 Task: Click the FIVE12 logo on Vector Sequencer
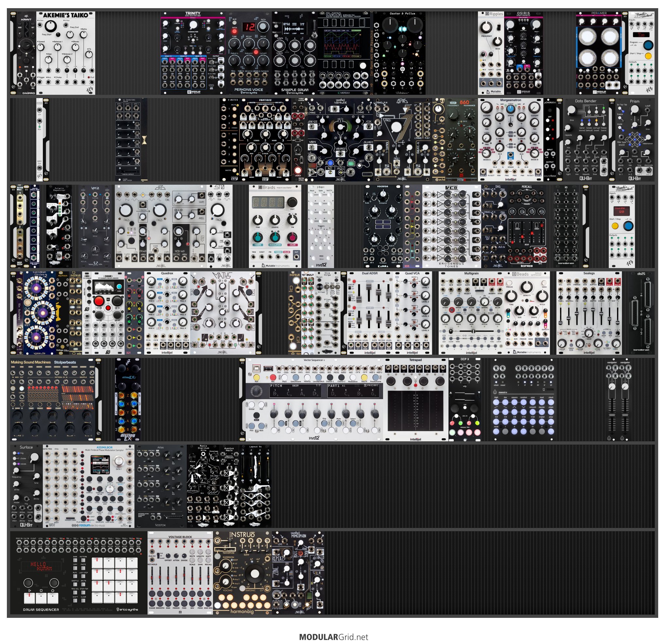[314, 438]
